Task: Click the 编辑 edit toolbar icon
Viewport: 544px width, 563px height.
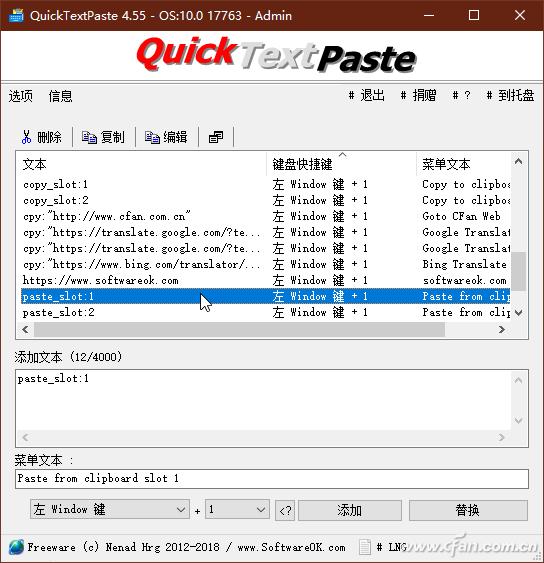Action: [152, 137]
